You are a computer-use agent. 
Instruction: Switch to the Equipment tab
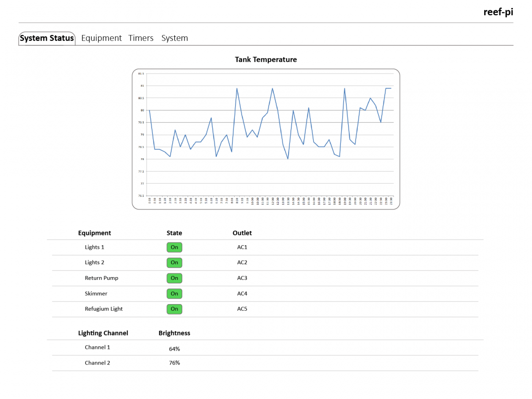click(x=102, y=38)
